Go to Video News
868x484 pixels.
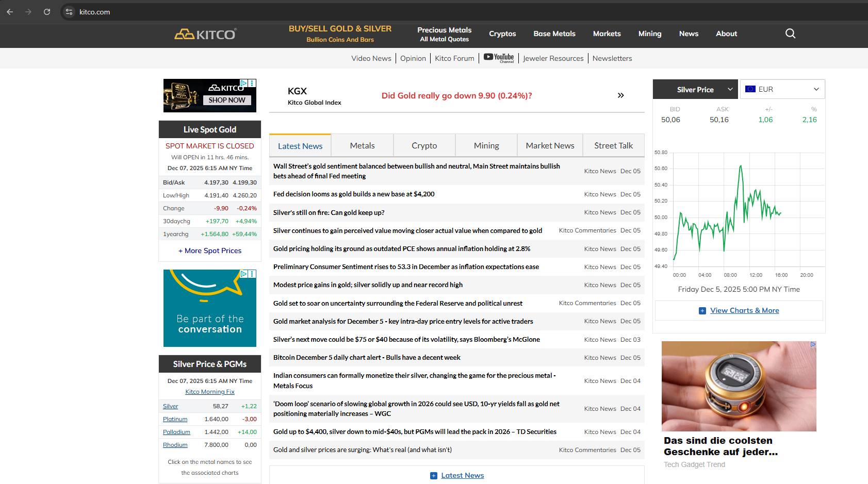point(371,58)
